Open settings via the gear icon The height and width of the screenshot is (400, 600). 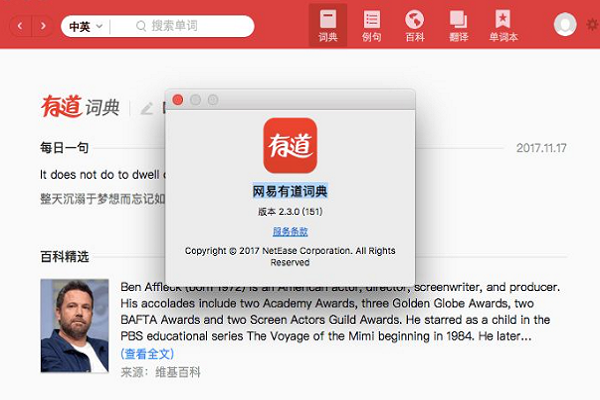(593, 24)
